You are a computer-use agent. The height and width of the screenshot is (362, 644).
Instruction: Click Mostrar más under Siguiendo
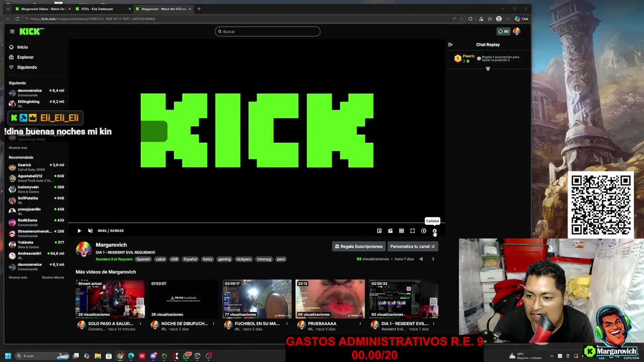(18, 148)
